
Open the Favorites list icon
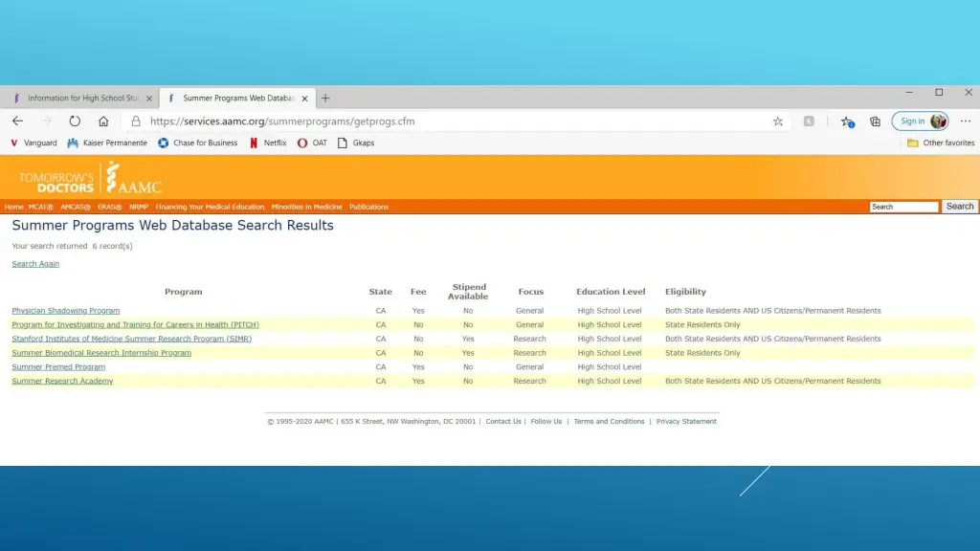click(x=847, y=121)
